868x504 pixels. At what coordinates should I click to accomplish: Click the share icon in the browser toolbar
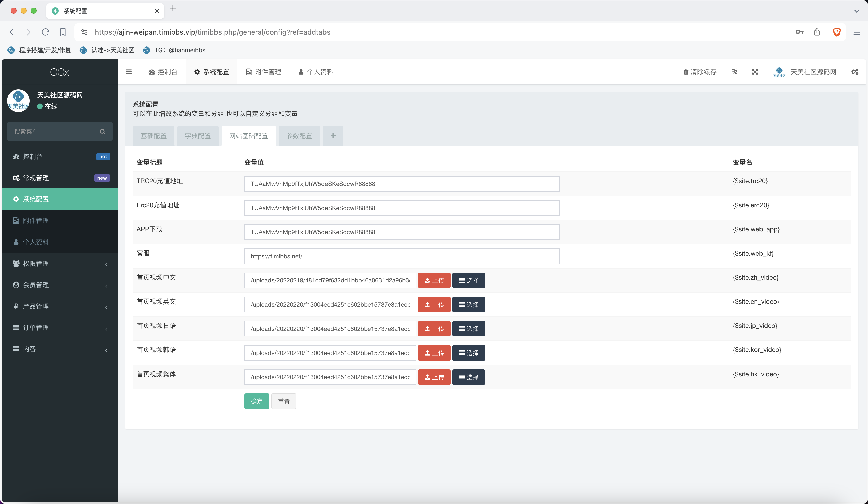click(817, 32)
